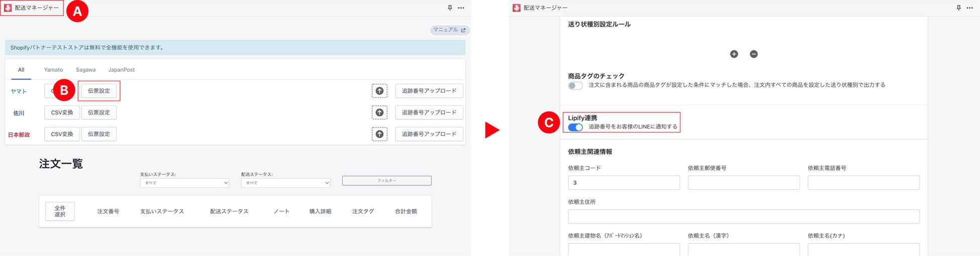This screenshot has width=980, height=256.
Task: Toggle the Lipify連携 LINE notification switch
Action: (x=575, y=127)
